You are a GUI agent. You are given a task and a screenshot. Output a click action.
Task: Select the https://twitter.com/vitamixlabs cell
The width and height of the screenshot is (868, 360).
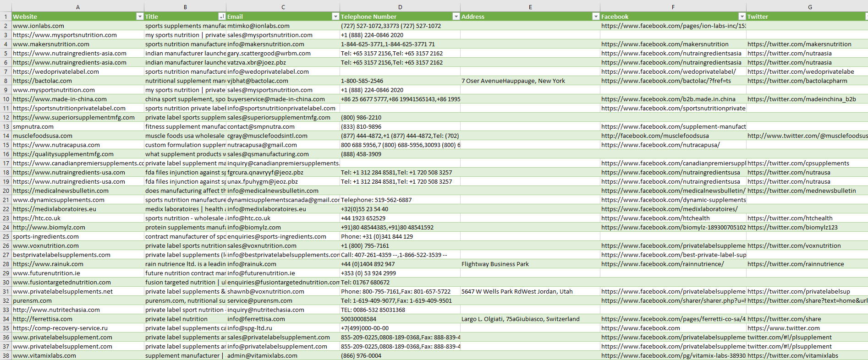[807, 355]
